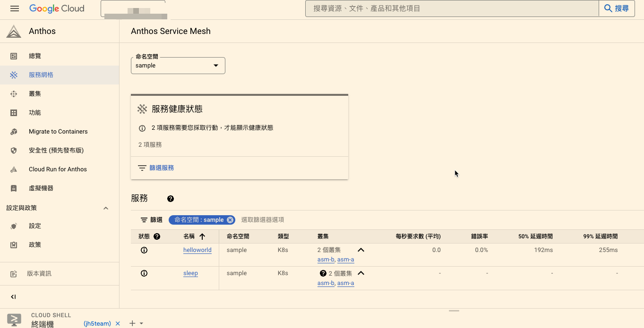Click the 192ms latency value

pos(543,250)
